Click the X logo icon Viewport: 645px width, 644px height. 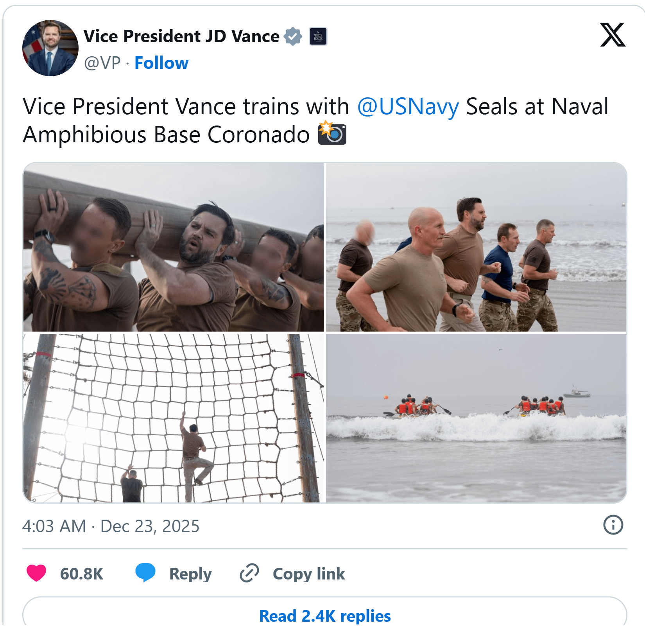[613, 35]
